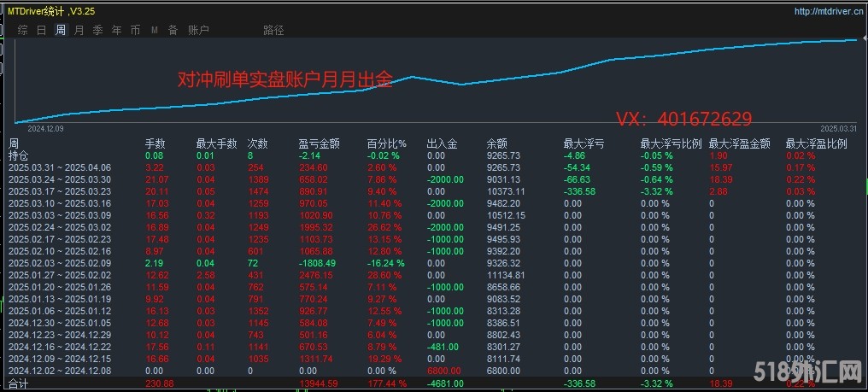Select week row 2024.12.16 ~ 2024.12.22
868x392 pixels.
point(60,347)
